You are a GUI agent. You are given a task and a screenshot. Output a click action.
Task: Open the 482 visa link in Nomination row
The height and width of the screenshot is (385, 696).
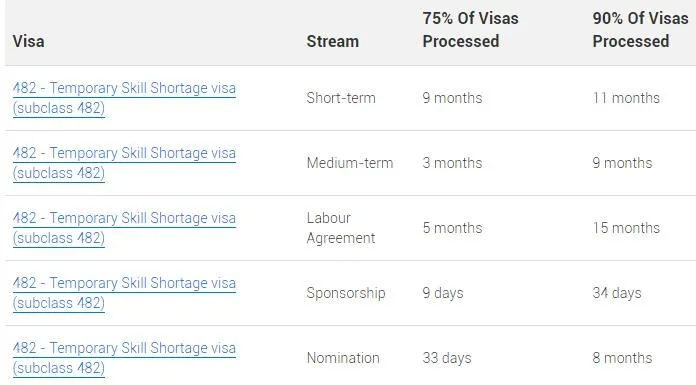point(124,358)
